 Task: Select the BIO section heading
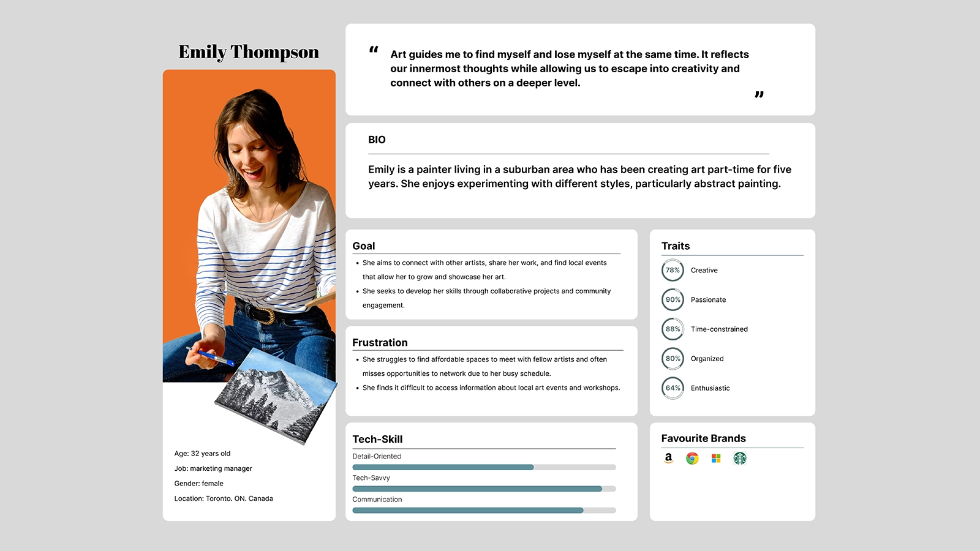377,140
